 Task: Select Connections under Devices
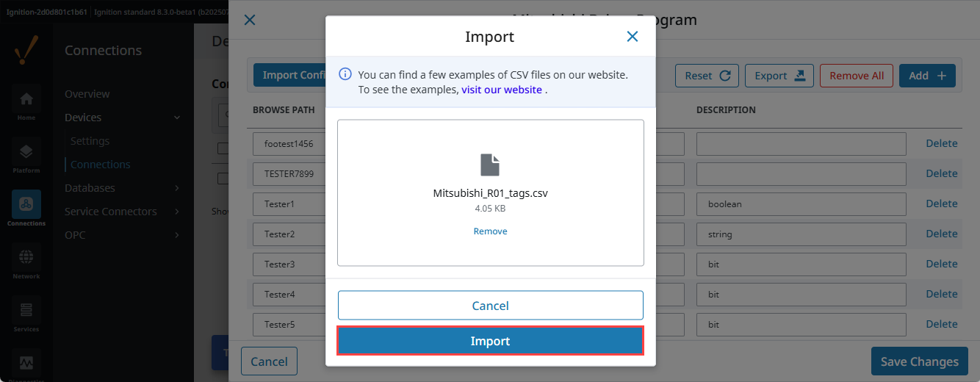tap(100, 165)
